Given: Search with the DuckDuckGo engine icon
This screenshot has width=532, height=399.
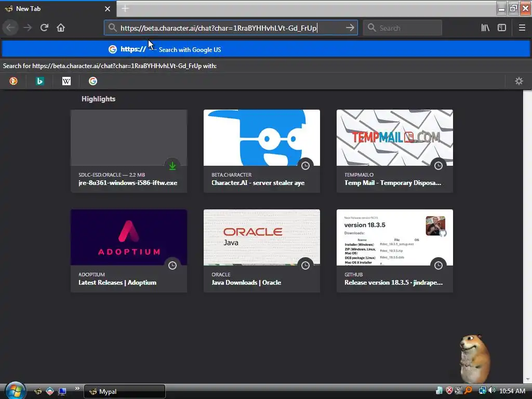Looking at the screenshot, I should pos(13,81).
